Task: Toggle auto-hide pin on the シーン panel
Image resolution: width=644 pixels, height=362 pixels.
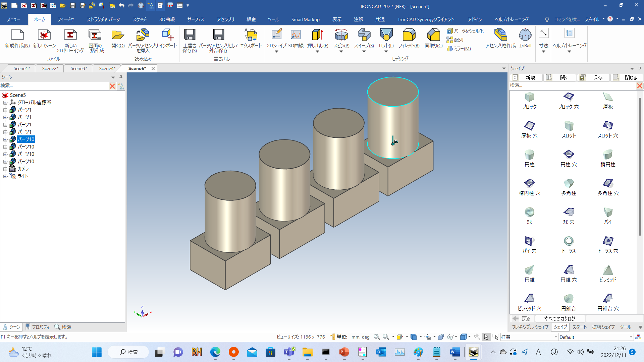Action: tap(121, 77)
